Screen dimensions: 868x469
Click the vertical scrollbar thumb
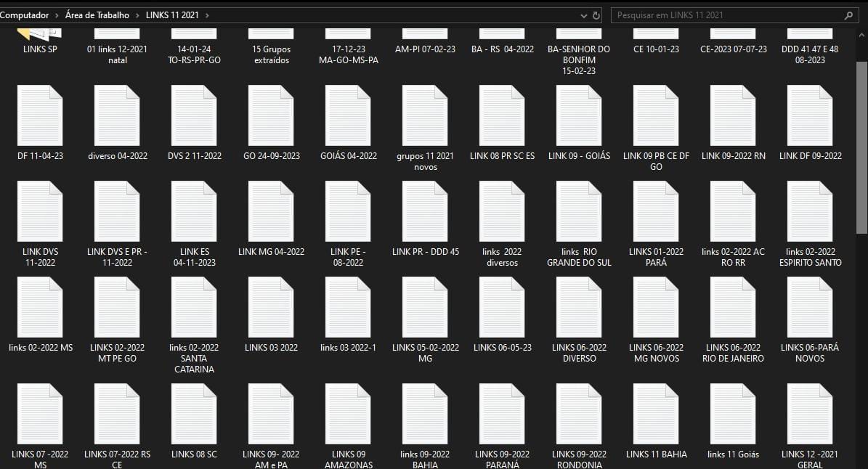[x=861, y=145]
